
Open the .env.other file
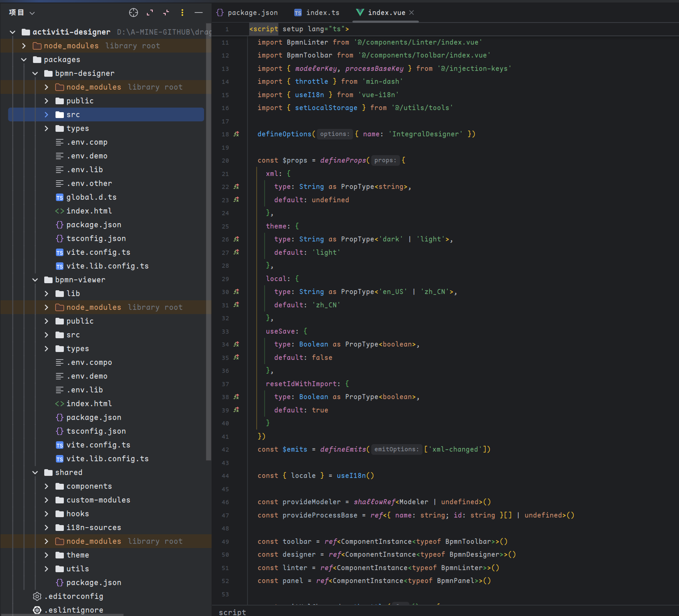coord(89,183)
